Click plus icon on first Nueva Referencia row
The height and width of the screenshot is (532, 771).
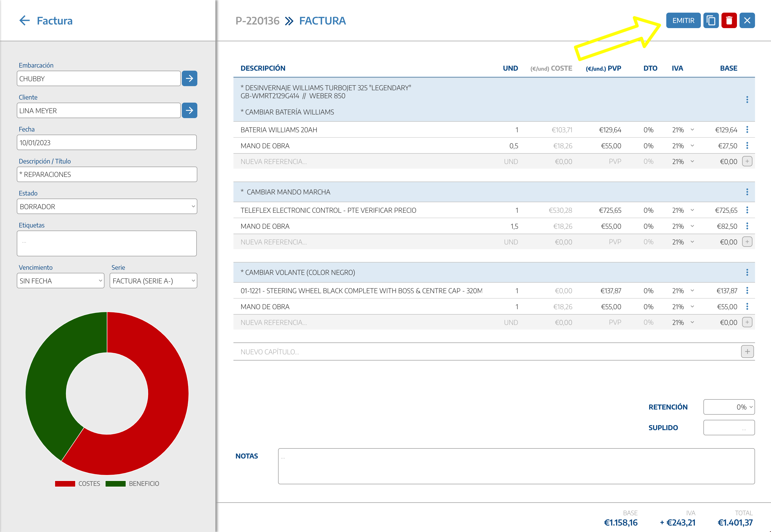(747, 161)
